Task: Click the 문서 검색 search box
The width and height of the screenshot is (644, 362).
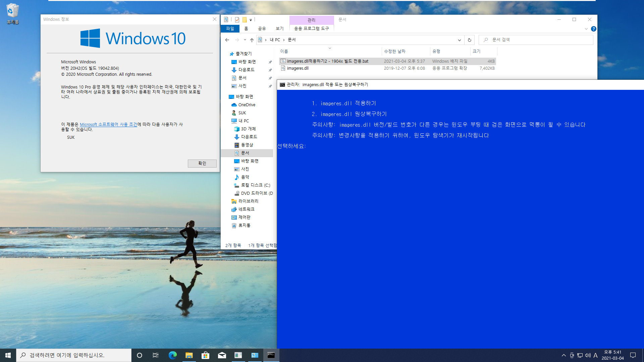Action: [x=536, y=40]
